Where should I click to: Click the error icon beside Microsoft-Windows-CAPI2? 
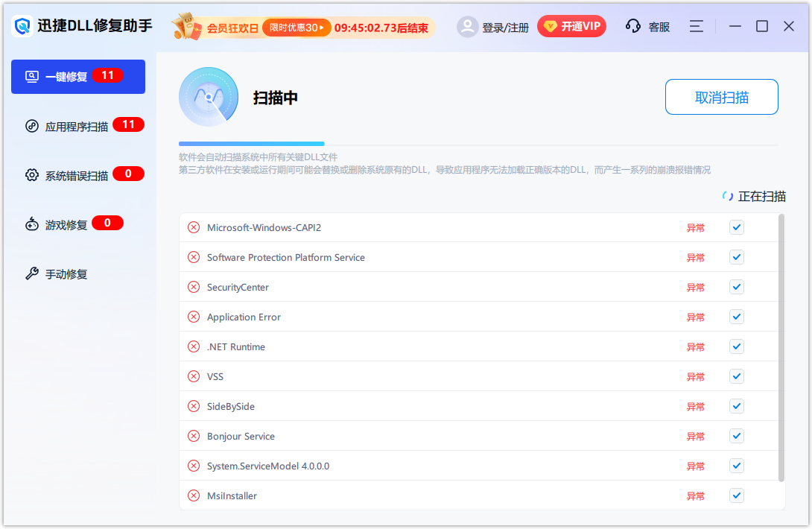194,227
